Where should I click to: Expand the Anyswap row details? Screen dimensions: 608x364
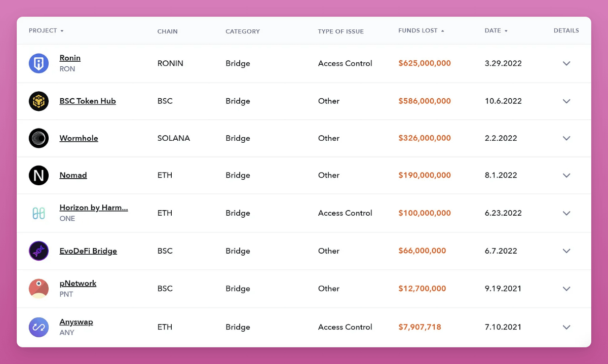(566, 327)
